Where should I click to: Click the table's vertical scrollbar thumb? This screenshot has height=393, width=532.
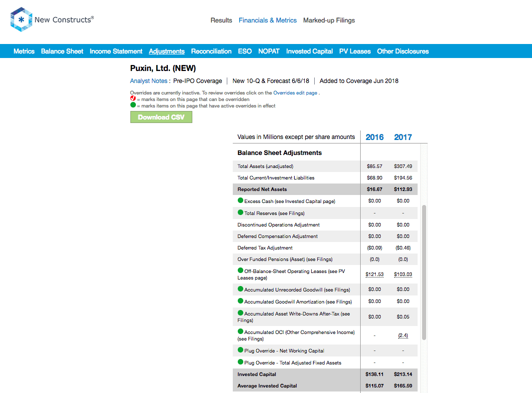click(424, 272)
